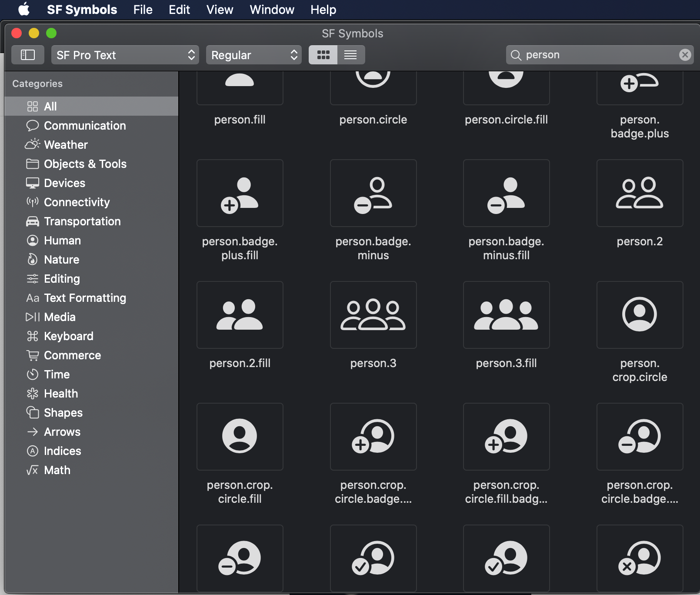The image size is (700, 595).
Task: Select the person.3 symbol
Action: pos(373,315)
